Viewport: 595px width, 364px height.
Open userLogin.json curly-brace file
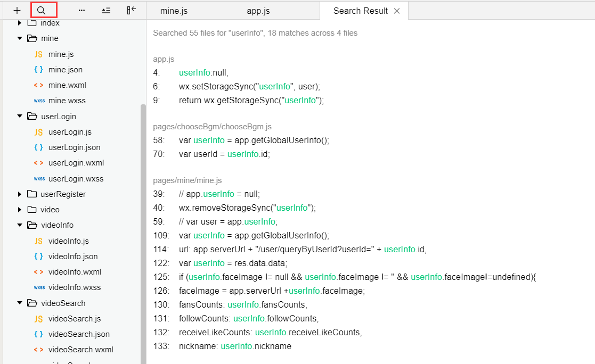[74, 147]
